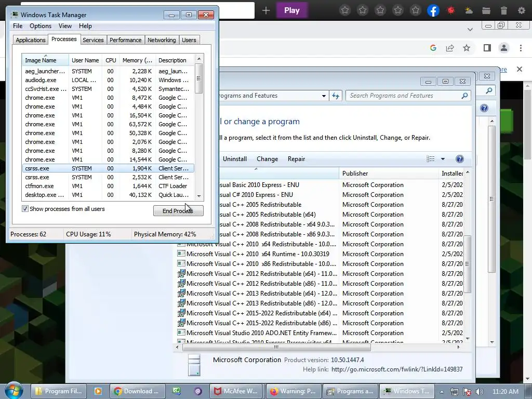Image resolution: width=532 pixels, height=399 pixels.
Task: Expand address bar dropdown in Programs and Features
Action: coord(324,96)
